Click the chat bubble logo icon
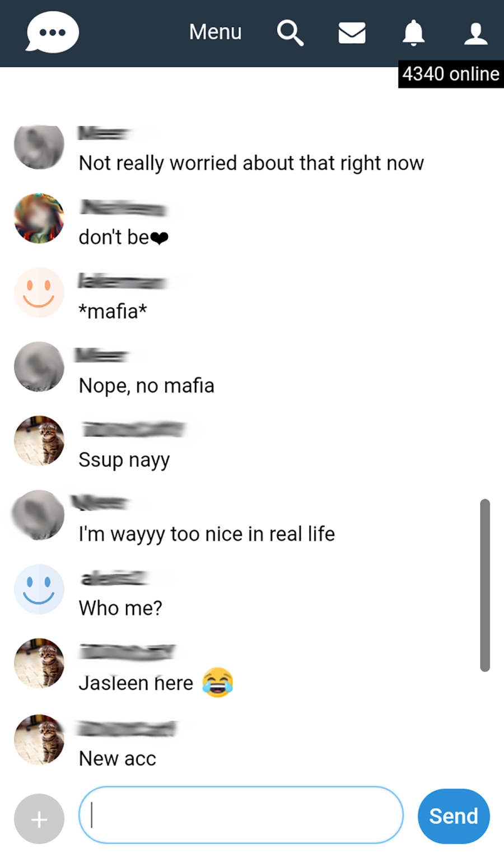Image resolution: width=504 pixels, height=858 pixels. [x=53, y=32]
